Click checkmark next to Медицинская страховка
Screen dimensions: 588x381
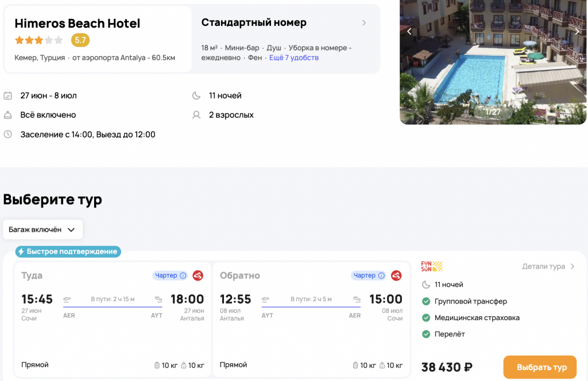[x=426, y=318]
